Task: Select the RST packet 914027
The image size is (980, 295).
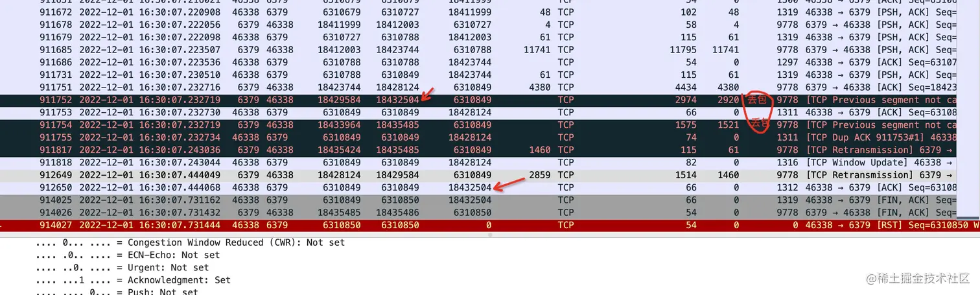Action: 490,225
